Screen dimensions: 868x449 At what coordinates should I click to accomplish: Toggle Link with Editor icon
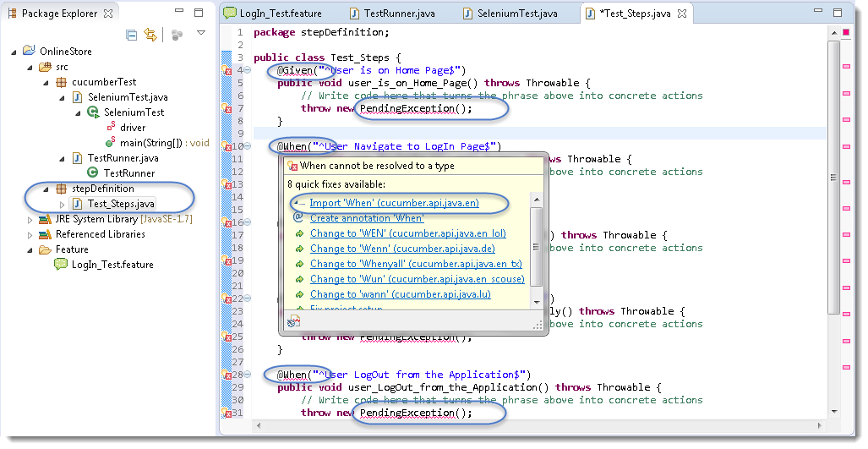click(x=150, y=35)
